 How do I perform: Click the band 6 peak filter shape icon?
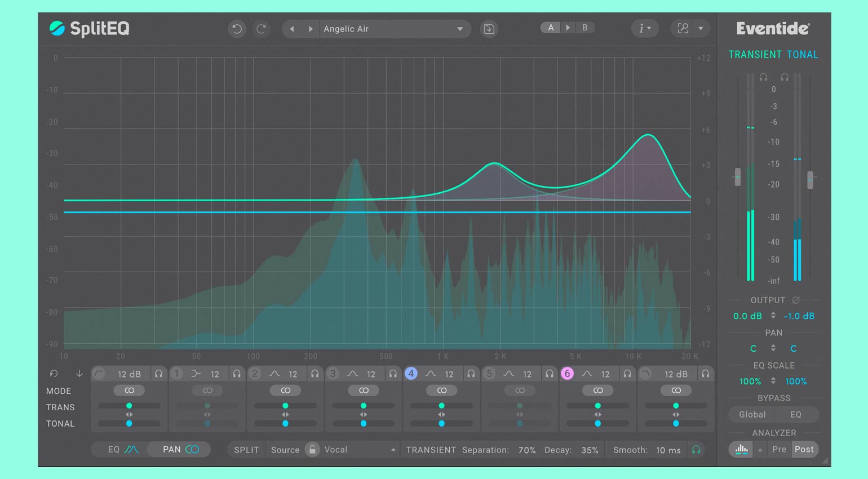(x=587, y=374)
